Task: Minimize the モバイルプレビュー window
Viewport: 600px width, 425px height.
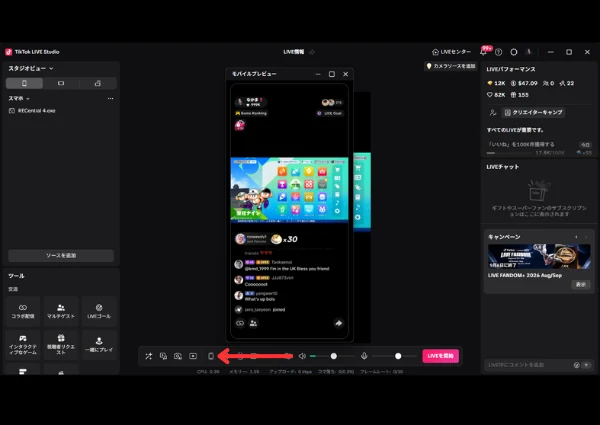Action: [318, 74]
